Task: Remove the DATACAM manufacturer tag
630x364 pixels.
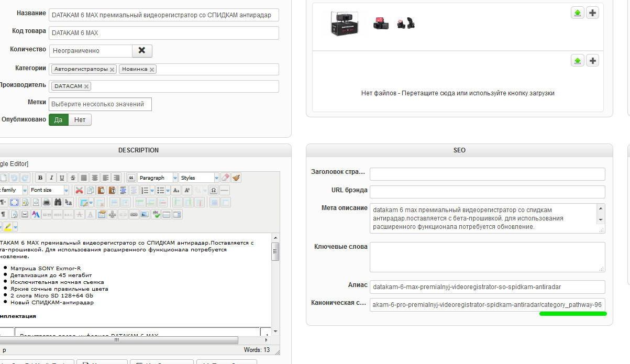Action: click(x=86, y=86)
